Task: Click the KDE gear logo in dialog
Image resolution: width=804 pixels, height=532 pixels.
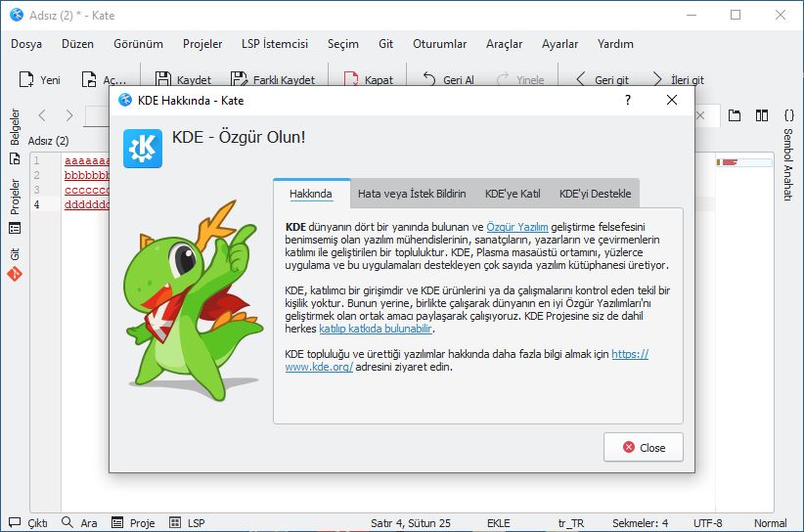Action: point(143,149)
